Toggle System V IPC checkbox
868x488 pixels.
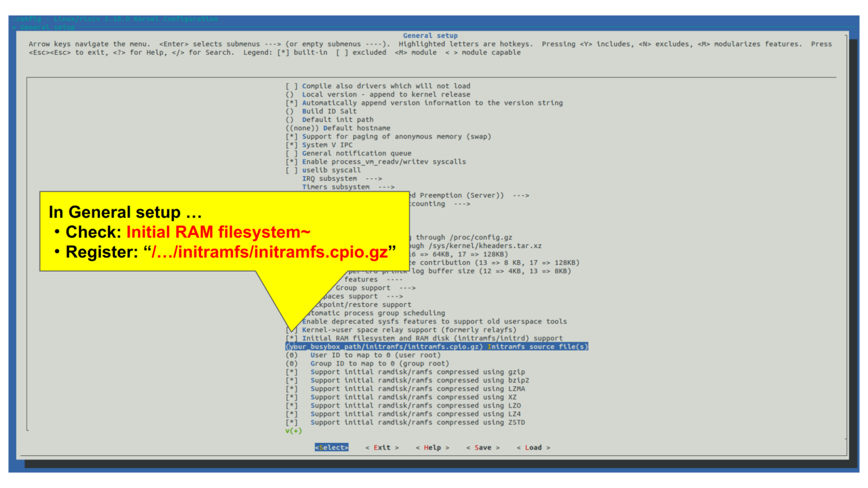click(x=327, y=145)
